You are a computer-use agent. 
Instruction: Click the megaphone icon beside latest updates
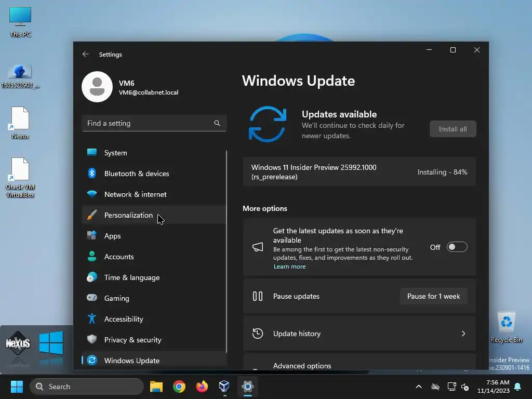(258, 247)
